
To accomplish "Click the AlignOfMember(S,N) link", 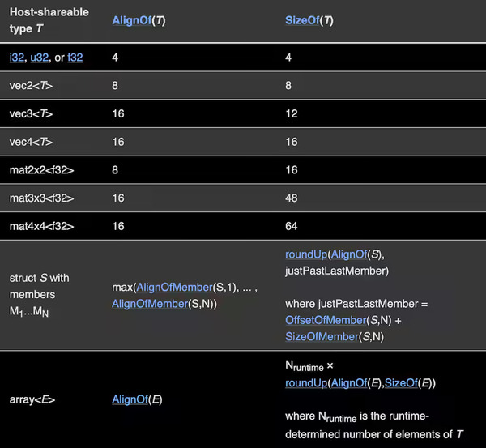I will point(150,304).
